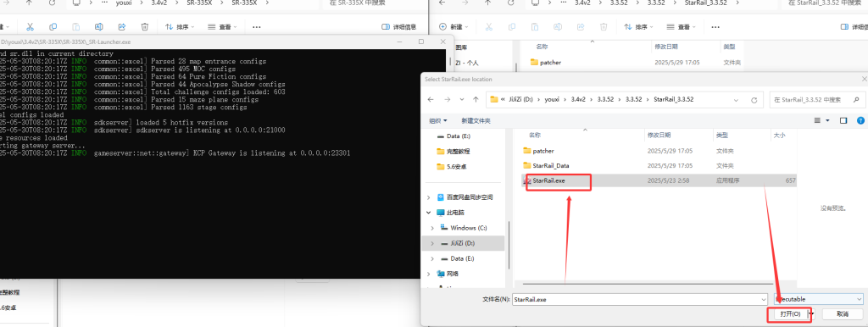This screenshot has height=327, width=868.
Task: Click the 文件名 filename input field
Action: click(x=639, y=299)
